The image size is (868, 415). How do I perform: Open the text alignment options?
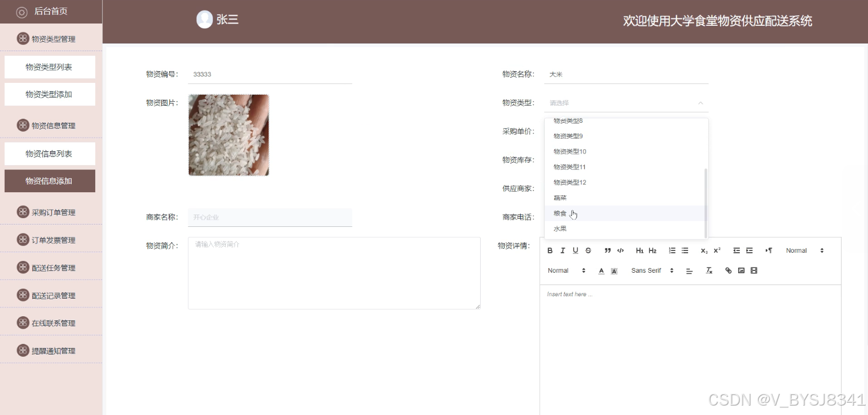tap(689, 270)
